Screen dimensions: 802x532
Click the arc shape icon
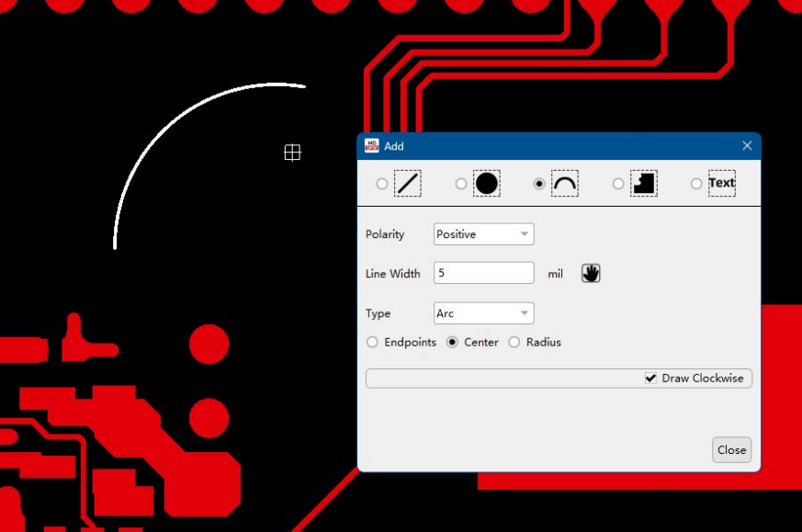tap(564, 184)
